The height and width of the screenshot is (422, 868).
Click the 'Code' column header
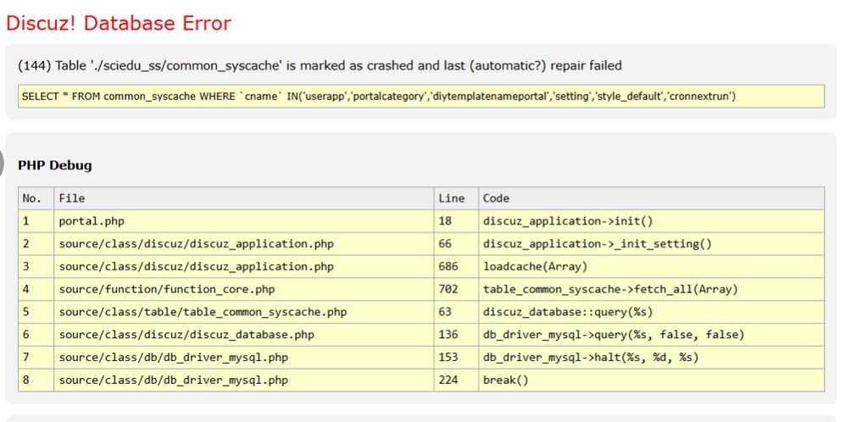click(x=652, y=198)
